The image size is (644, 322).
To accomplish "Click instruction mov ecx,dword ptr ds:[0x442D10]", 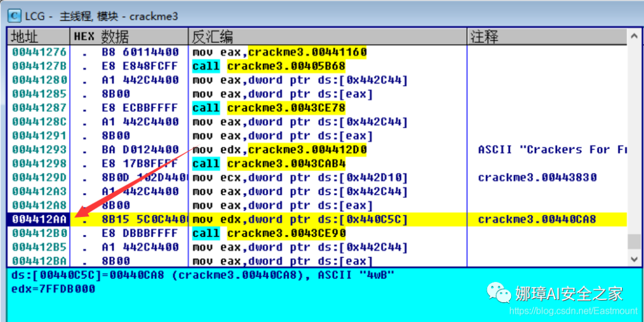I will [300, 178].
